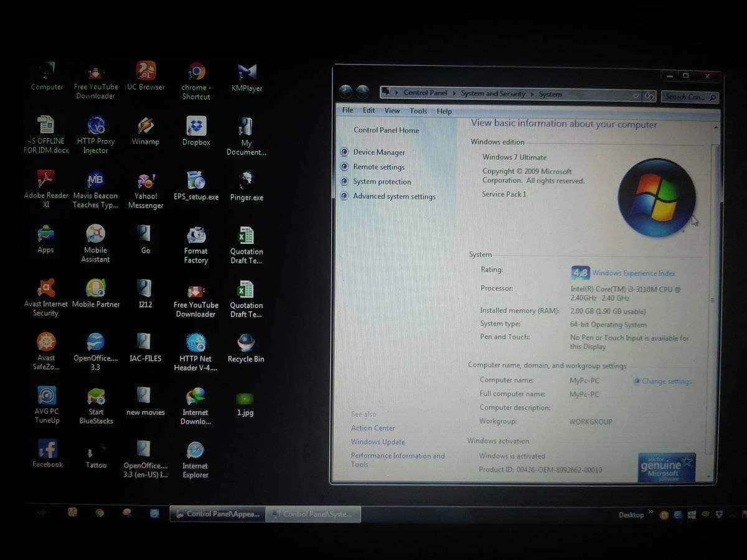The height and width of the screenshot is (560, 747).
Task: Open Device Manager link
Action: pos(379,152)
